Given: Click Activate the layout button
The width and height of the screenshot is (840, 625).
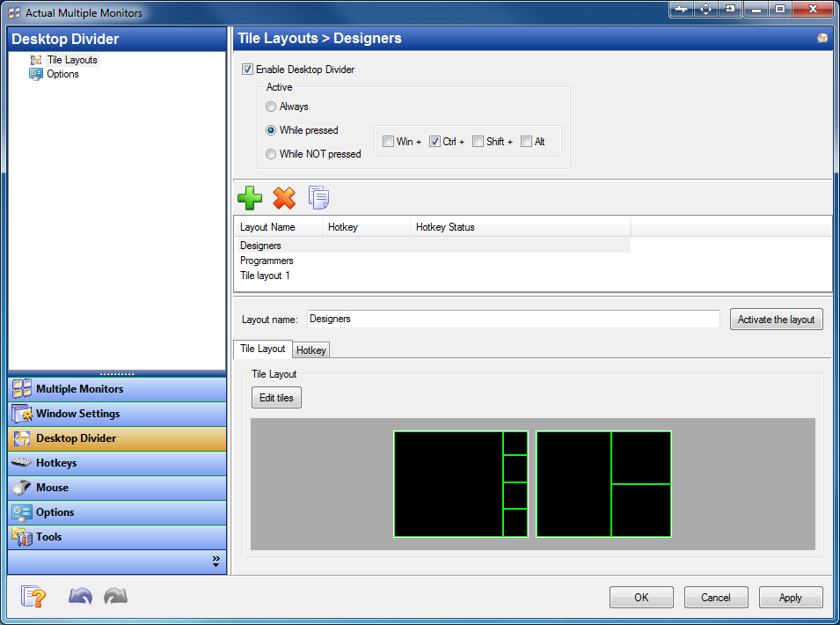Looking at the screenshot, I should coord(777,320).
